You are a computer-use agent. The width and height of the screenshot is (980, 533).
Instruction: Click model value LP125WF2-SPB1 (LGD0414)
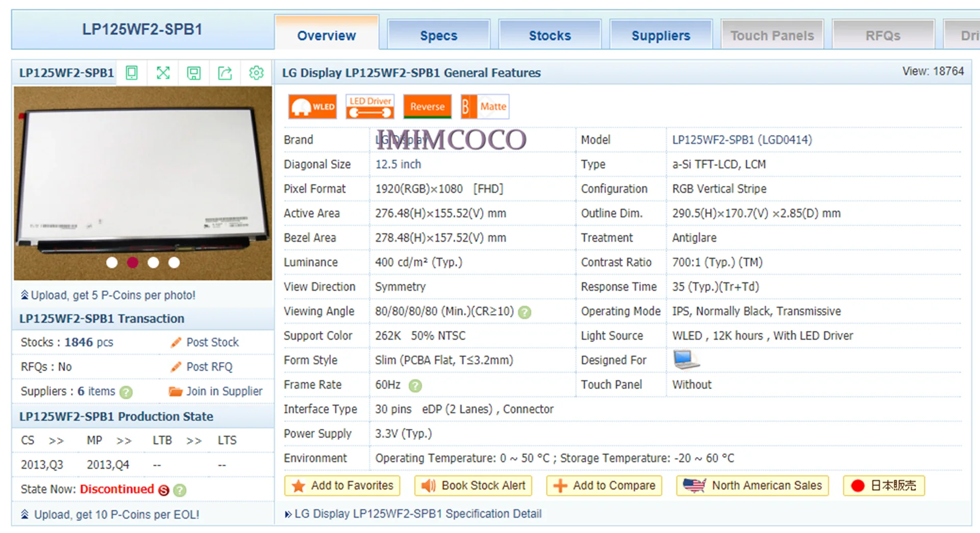742,139
